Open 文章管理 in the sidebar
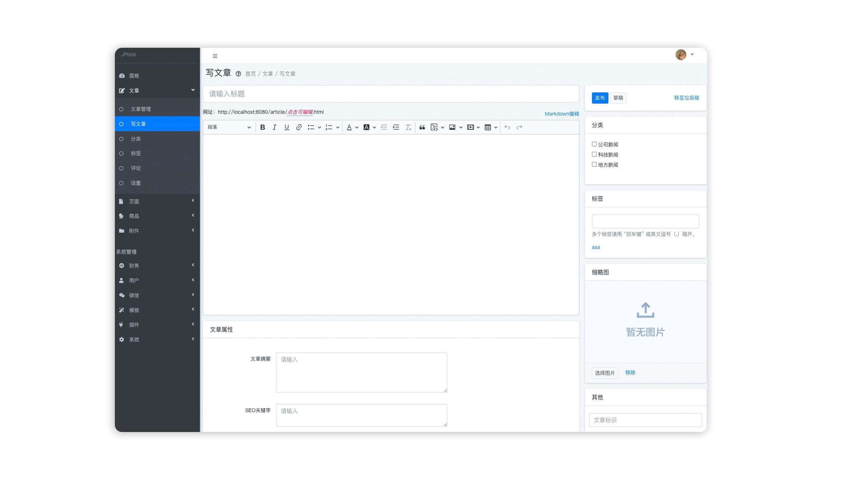This screenshot has width=868, height=497. pyautogui.click(x=141, y=109)
